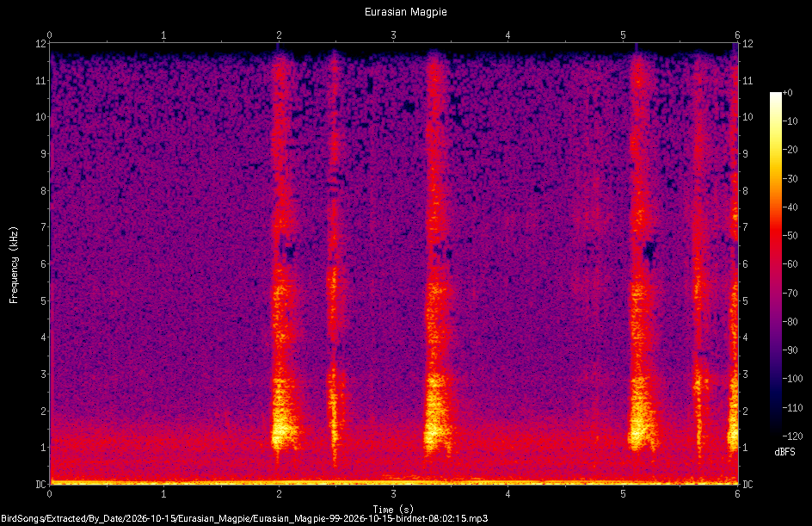812x526 pixels.
Task: Click the top time axis "5" label
Action: click(x=623, y=35)
